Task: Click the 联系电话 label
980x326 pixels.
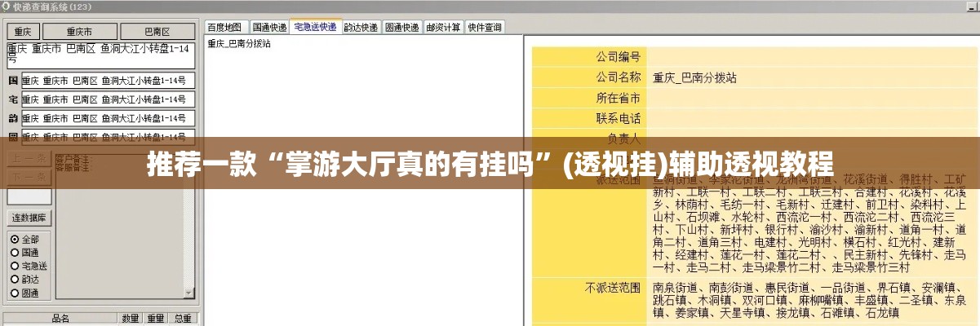Action: click(619, 119)
